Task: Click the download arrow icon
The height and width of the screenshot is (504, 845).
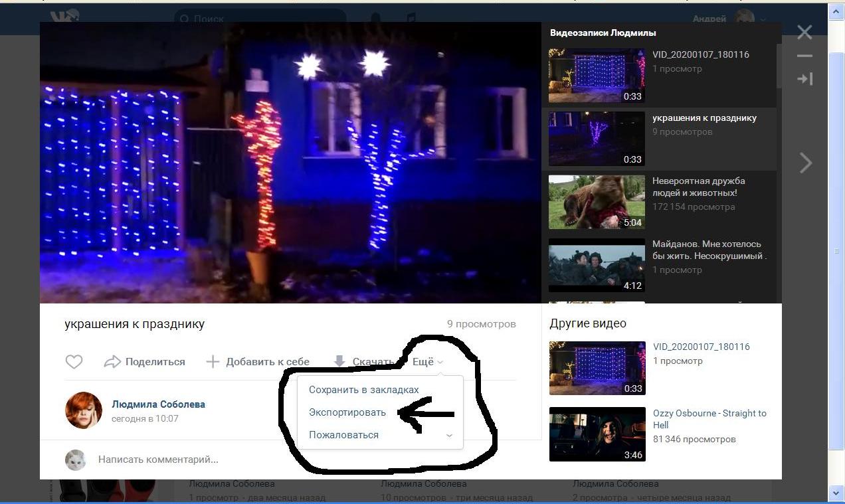Action: tap(339, 362)
